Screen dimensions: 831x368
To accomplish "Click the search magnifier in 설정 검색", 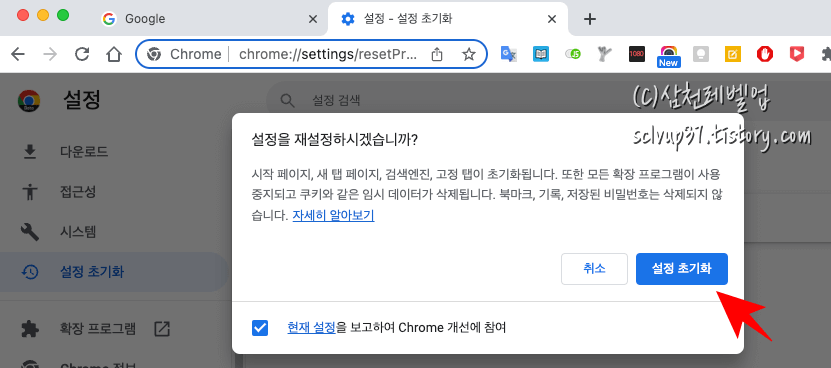I will 287,101.
